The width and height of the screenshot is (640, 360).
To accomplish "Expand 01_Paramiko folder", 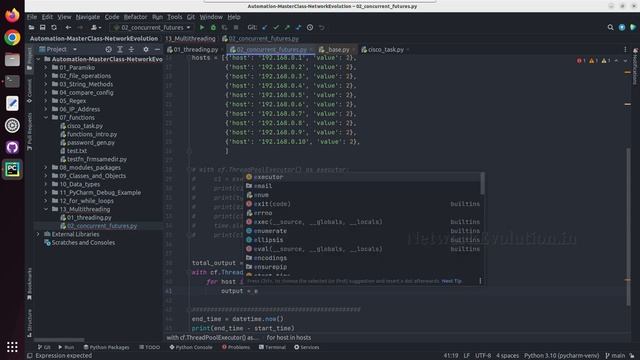I will 46,67.
